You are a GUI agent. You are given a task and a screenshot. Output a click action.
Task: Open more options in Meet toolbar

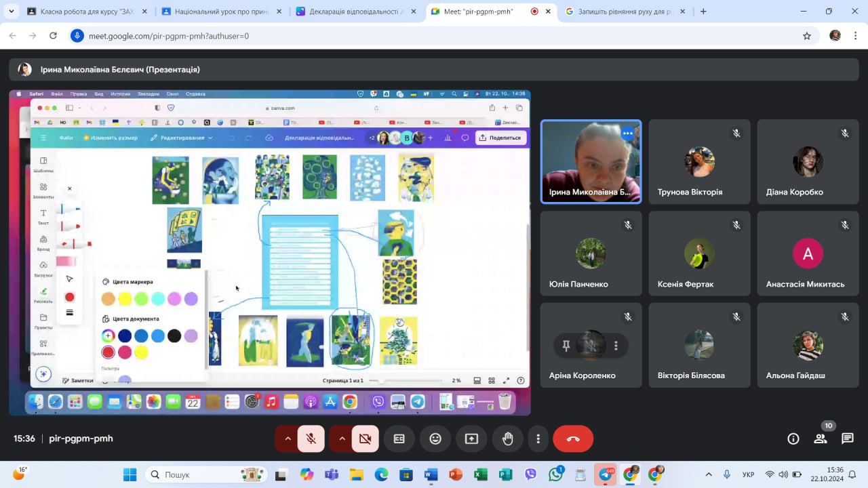pos(538,439)
